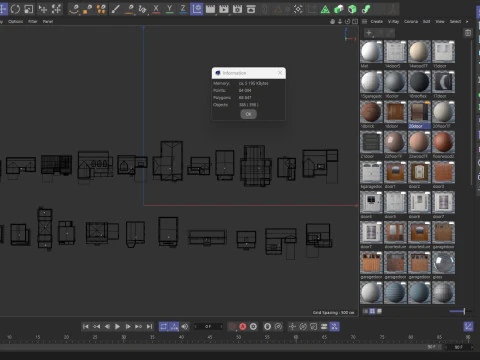Click the current frame field
This screenshot has height=360, width=480.
coord(208,326)
